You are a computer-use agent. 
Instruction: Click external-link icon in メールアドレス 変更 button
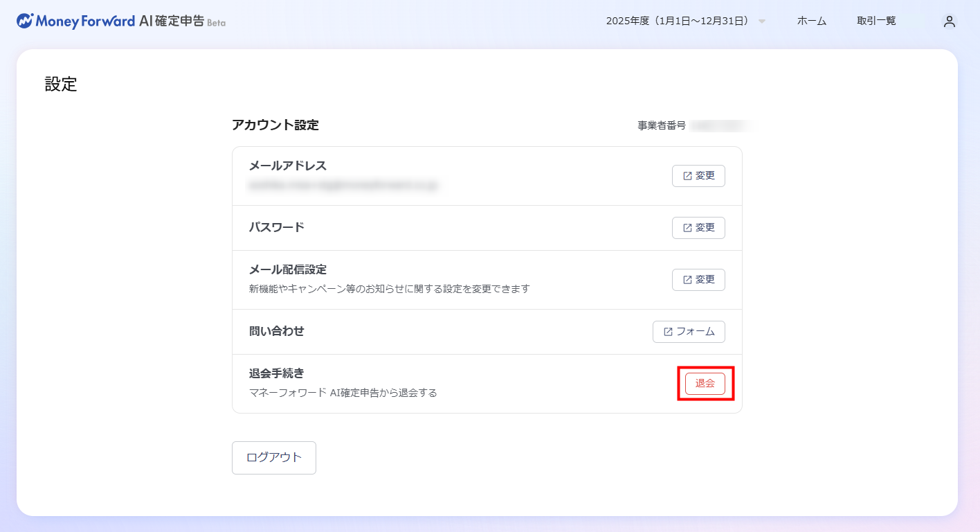coord(687,176)
